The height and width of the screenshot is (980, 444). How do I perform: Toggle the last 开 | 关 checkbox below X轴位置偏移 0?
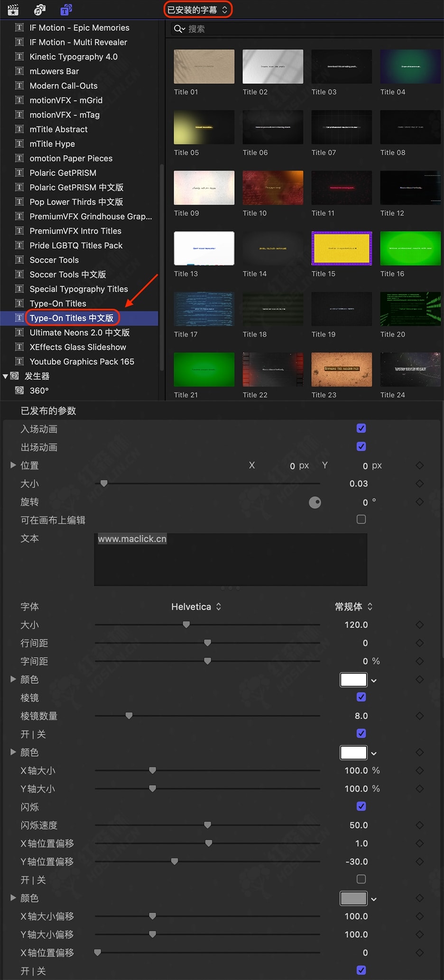click(x=361, y=970)
